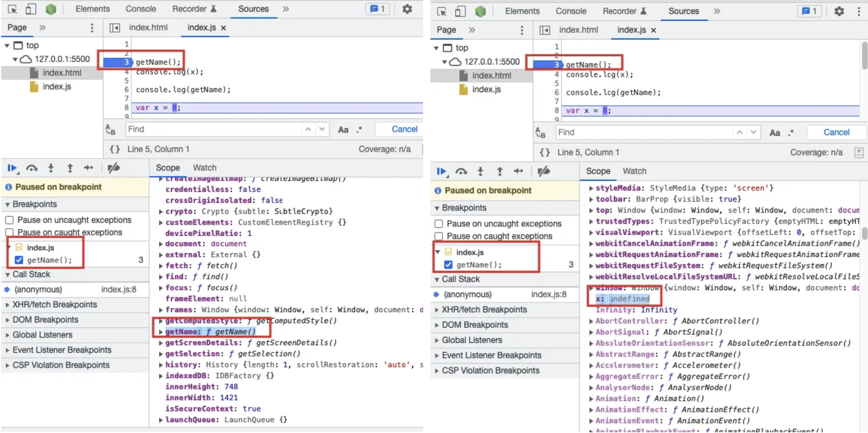Screen dimensions: 868x433
Task: Click search next arrow in left Find bar
Action: click(x=322, y=129)
